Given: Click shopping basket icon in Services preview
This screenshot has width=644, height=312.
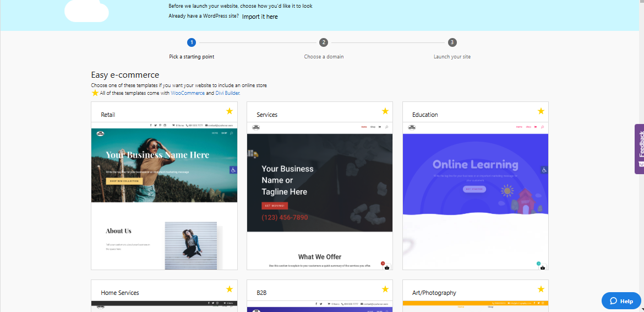Looking at the screenshot, I should [x=387, y=267].
